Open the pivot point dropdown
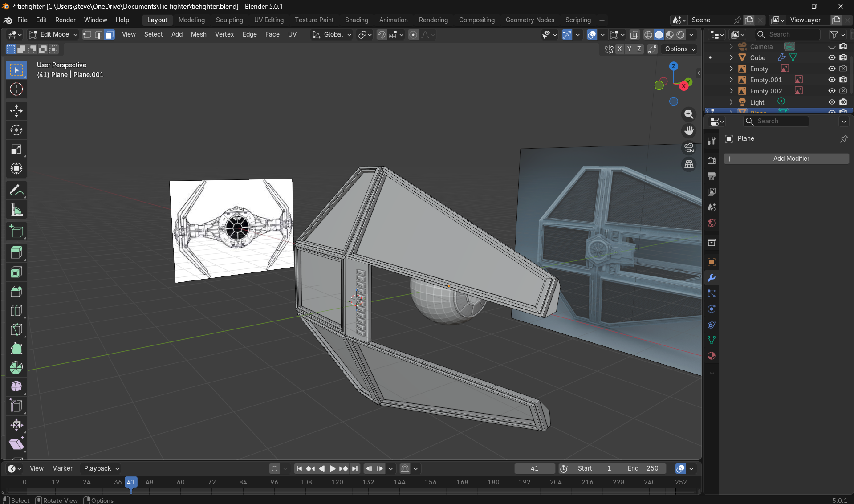854x504 pixels. coord(365,35)
